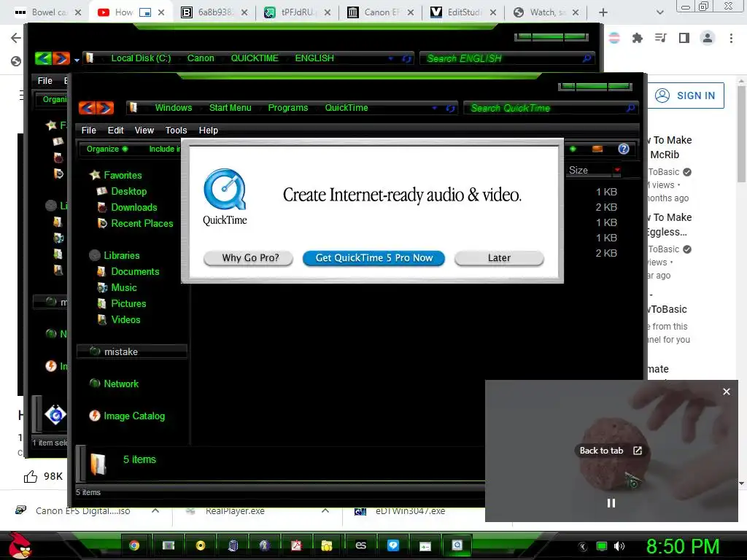
Task: Click the folder icon in the QuickTime details pane
Action: pos(98,463)
